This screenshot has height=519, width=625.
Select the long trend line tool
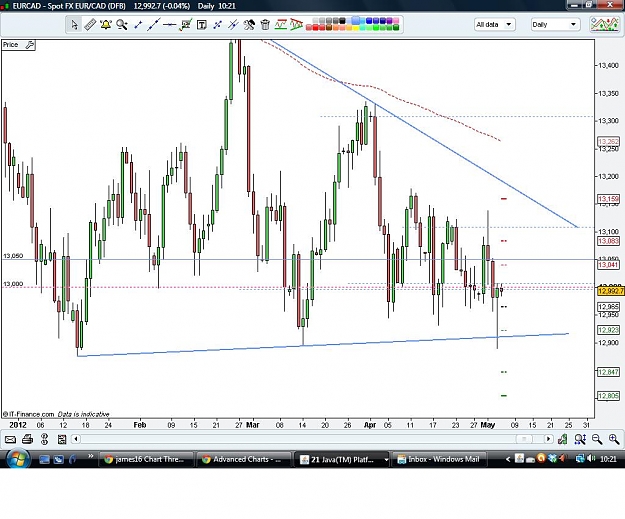click(153, 25)
